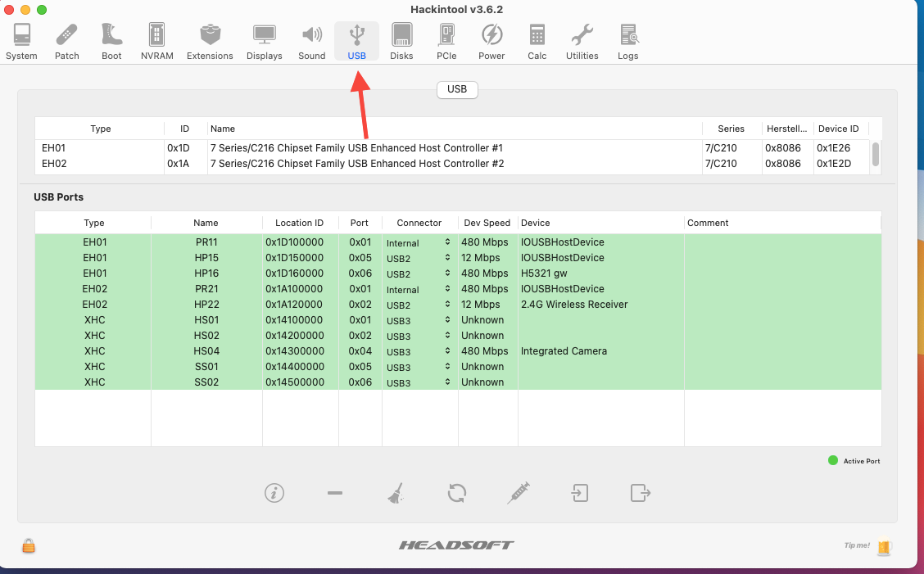
Task: Open Connector dropdown for HS01 port
Action: pyautogui.click(x=419, y=320)
